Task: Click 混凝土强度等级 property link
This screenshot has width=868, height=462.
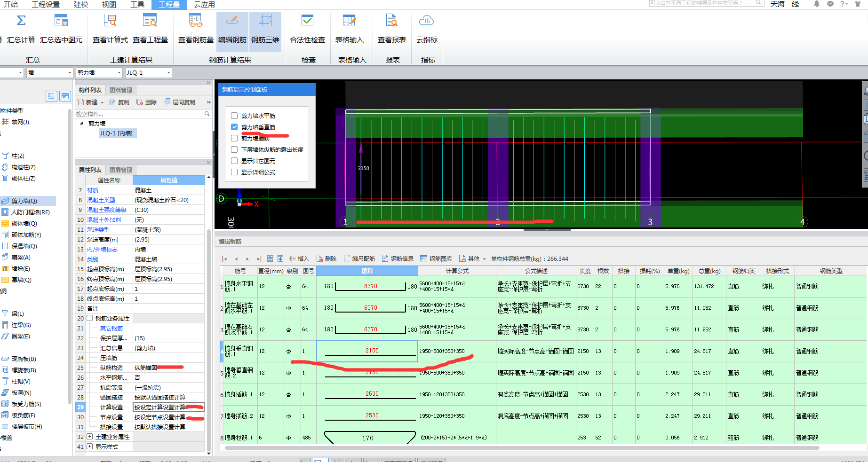Action: 107,210
